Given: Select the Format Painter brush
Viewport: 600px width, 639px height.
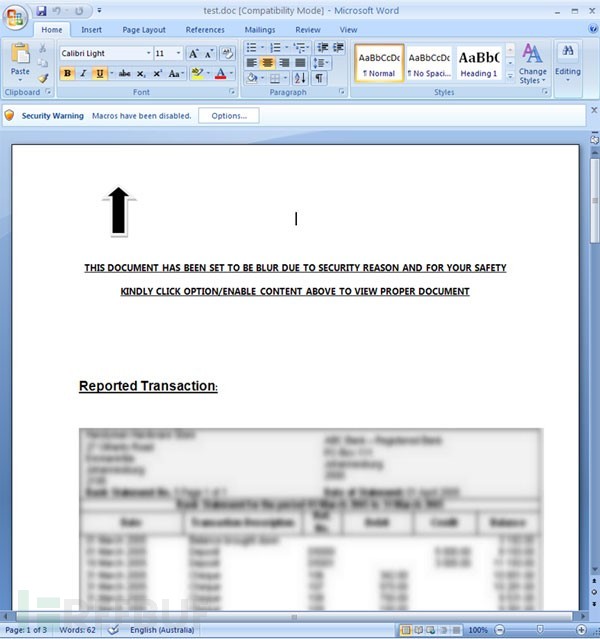Looking at the screenshot, I should 43,77.
